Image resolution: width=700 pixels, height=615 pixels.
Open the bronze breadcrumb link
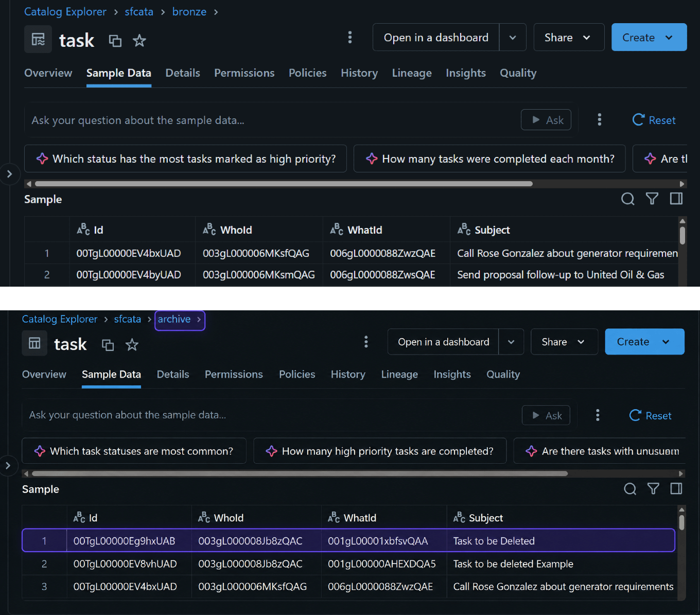tap(189, 11)
